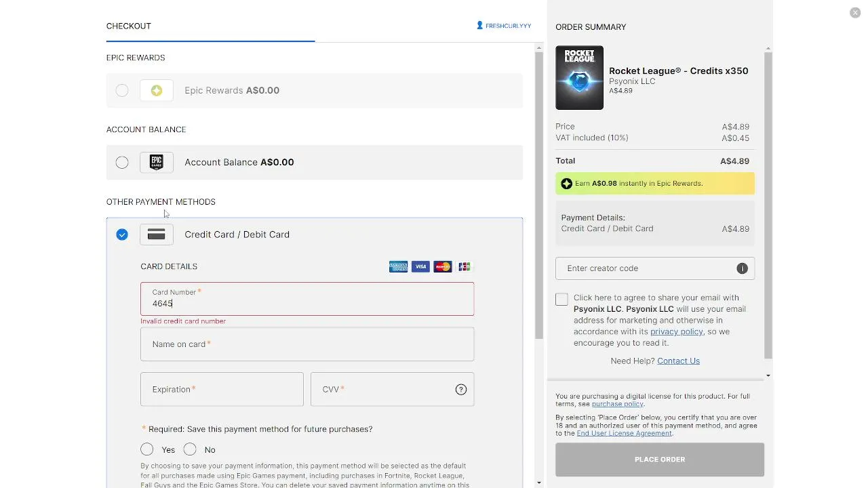Close the checkout window with X
868x488 pixels.
click(x=855, y=13)
